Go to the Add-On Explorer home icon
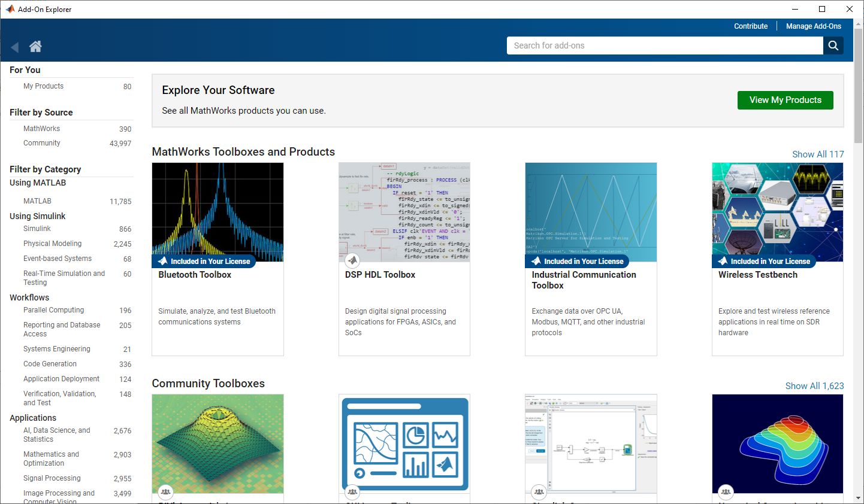The height and width of the screenshot is (504, 864). pyautogui.click(x=35, y=46)
